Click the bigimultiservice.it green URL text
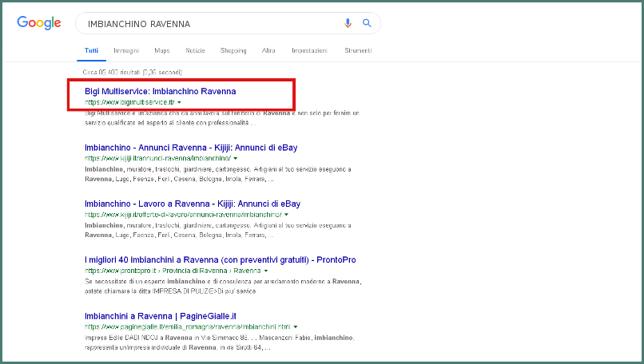The image size is (644, 364). (x=129, y=102)
